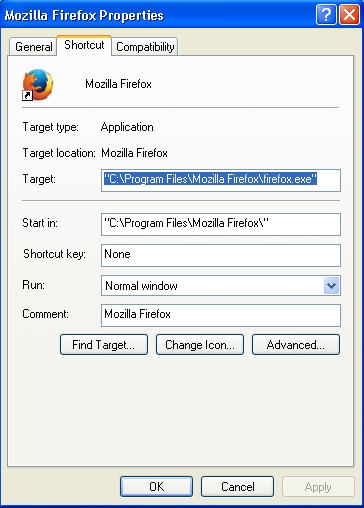The image size is (364, 508).
Task: Select the Shortcut tab
Action: 84,45
